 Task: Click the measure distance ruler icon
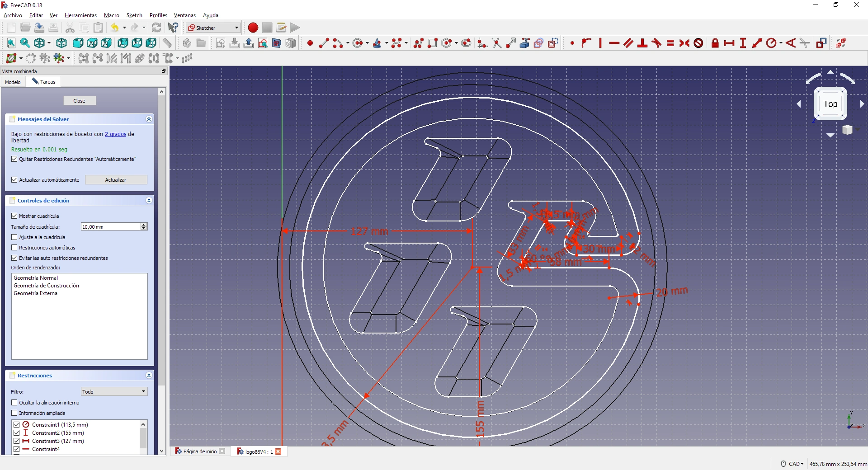point(167,43)
